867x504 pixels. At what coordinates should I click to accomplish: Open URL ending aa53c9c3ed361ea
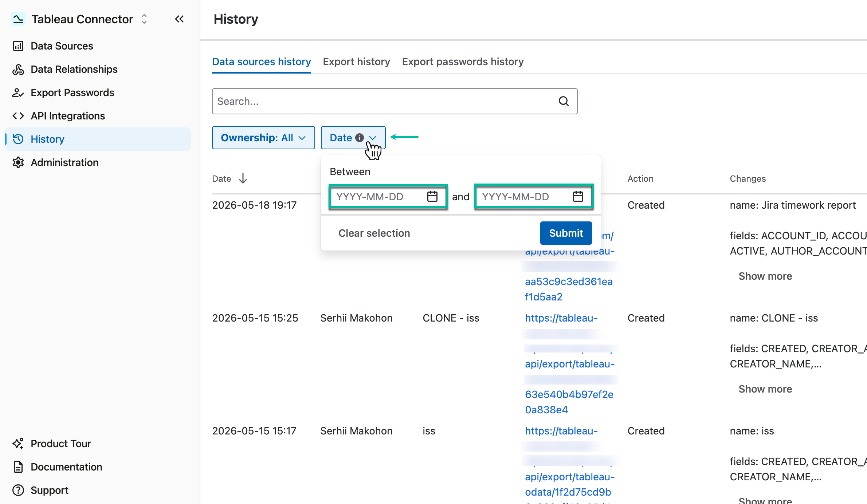[x=569, y=281]
